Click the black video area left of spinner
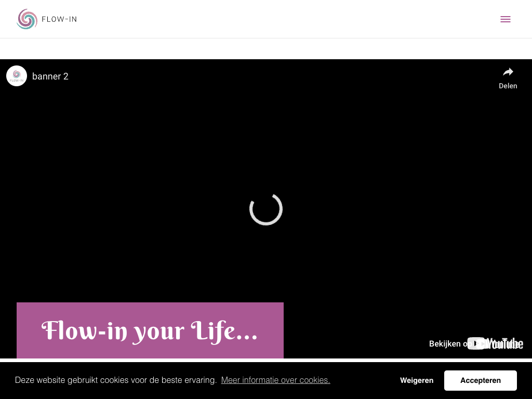 (x=130, y=208)
